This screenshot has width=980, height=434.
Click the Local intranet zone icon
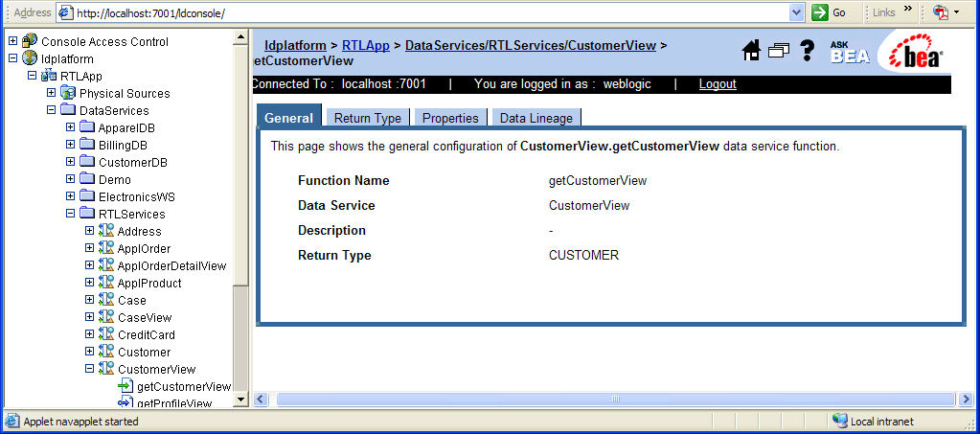click(x=840, y=421)
